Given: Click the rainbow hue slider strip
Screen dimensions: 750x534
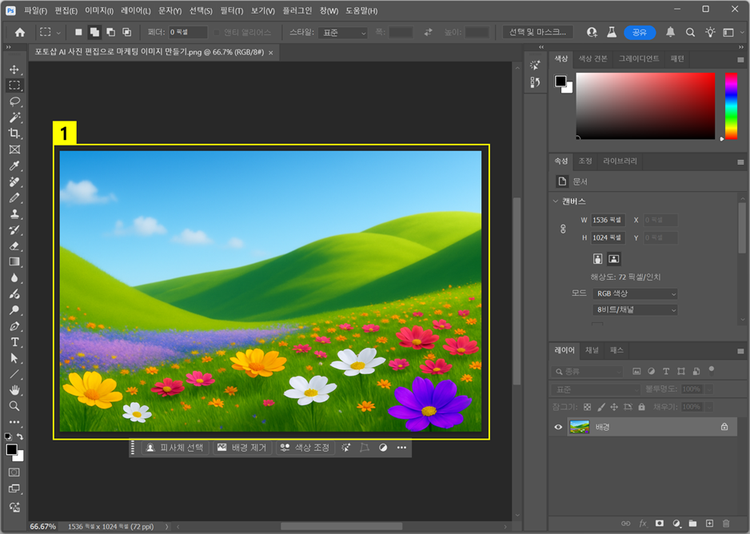Looking at the screenshot, I should click(731, 105).
